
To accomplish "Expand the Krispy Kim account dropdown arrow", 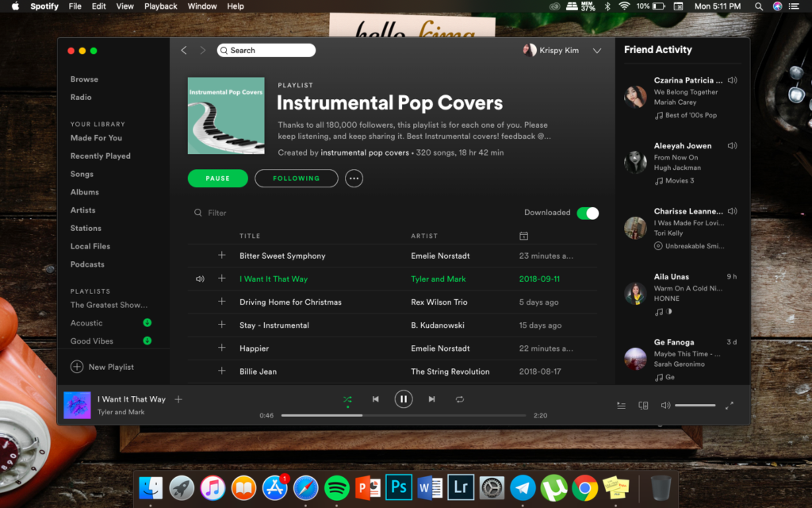I will [597, 51].
